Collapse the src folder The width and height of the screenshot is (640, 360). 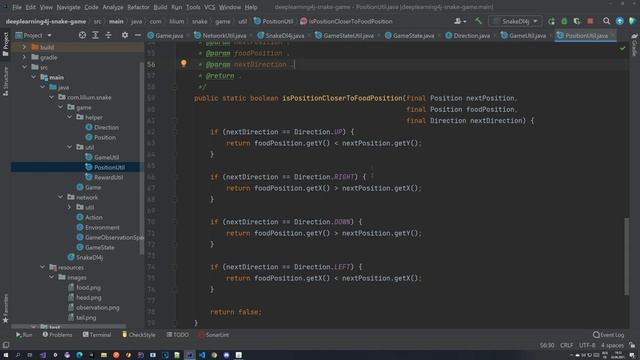(24, 67)
